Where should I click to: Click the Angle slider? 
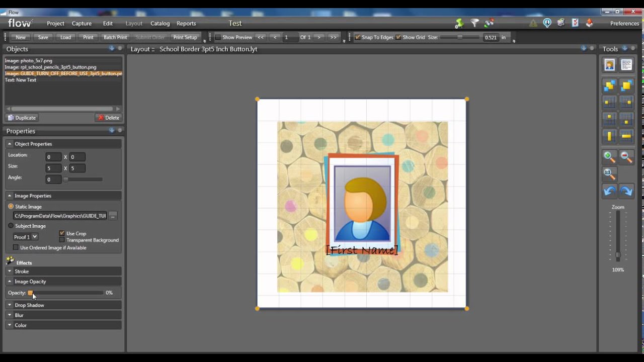pyautogui.click(x=83, y=179)
